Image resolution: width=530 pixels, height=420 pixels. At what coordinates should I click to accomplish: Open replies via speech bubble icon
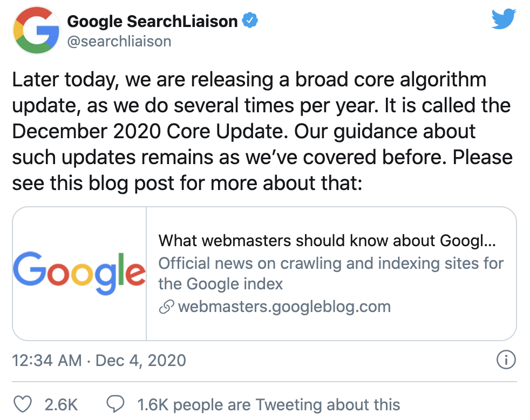tap(115, 404)
